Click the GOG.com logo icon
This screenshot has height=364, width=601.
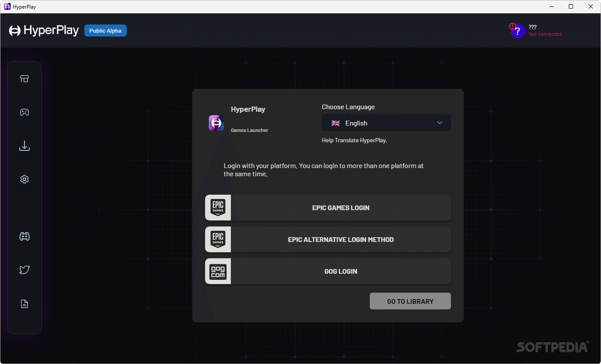[218, 271]
